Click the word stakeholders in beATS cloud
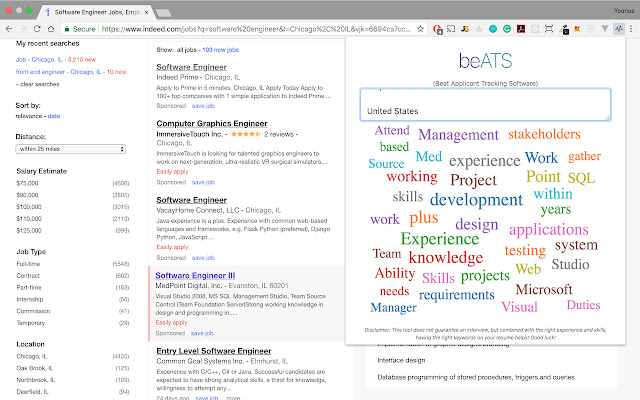The image size is (640, 400). tap(544, 134)
